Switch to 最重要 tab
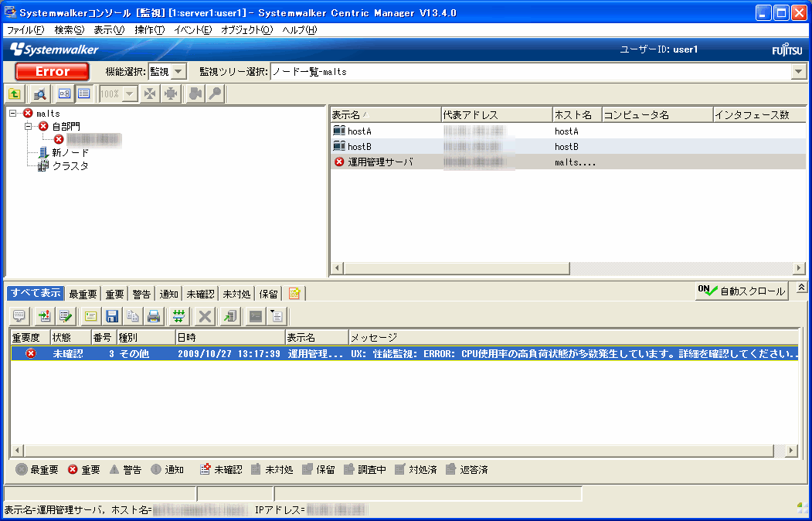 pos(83,295)
